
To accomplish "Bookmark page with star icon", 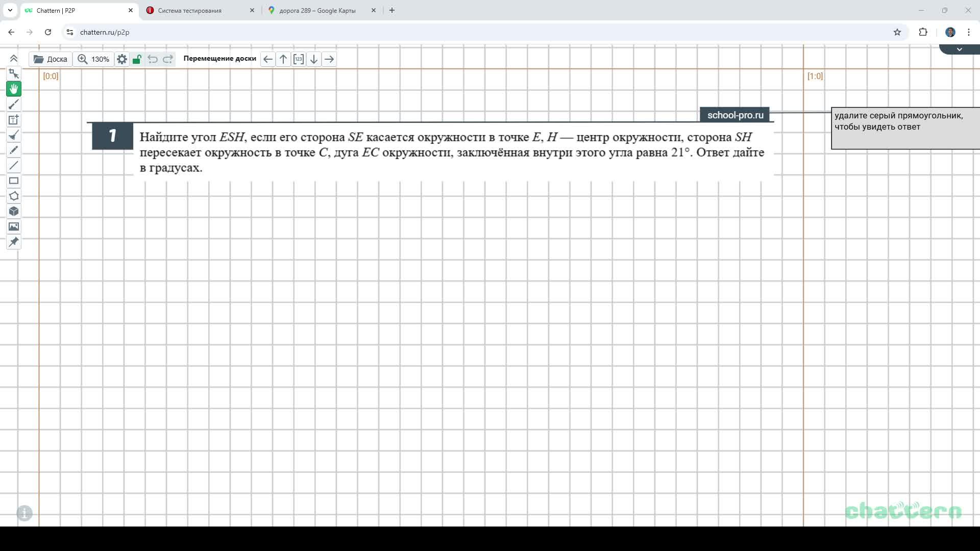I will click(x=897, y=32).
